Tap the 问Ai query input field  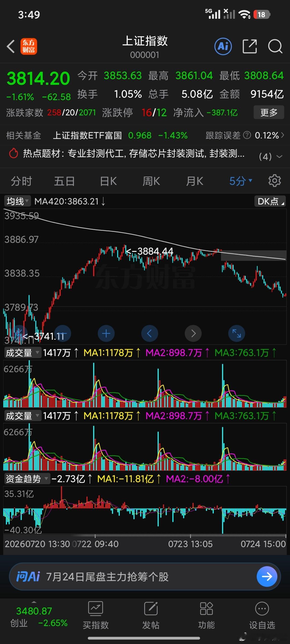[145, 576]
